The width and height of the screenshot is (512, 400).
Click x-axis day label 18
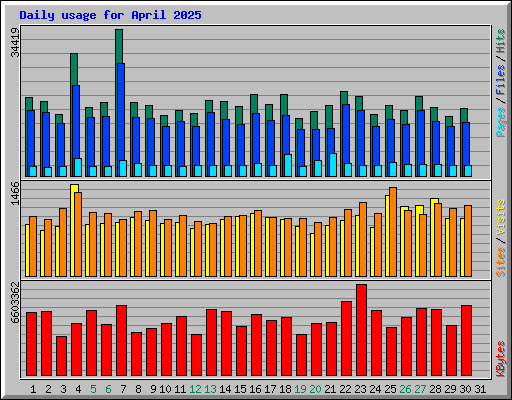click(x=285, y=389)
